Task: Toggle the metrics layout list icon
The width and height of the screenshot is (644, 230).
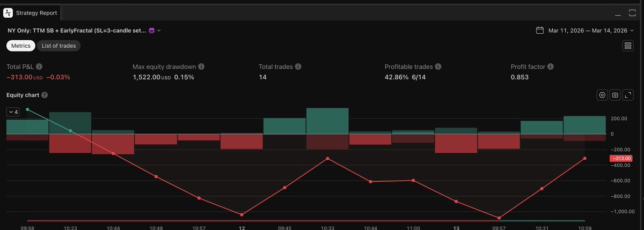Action: (x=627, y=46)
